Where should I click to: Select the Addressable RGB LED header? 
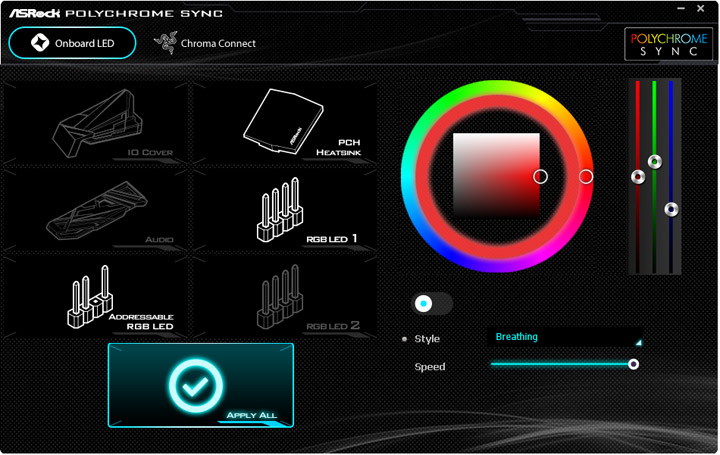tap(96, 297)
